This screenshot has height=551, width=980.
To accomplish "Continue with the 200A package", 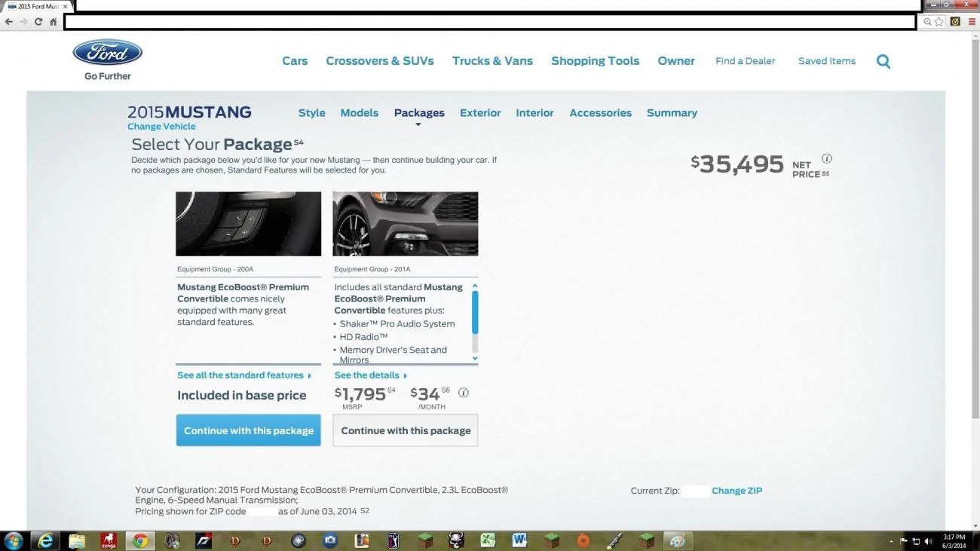I will coord(249,430).
